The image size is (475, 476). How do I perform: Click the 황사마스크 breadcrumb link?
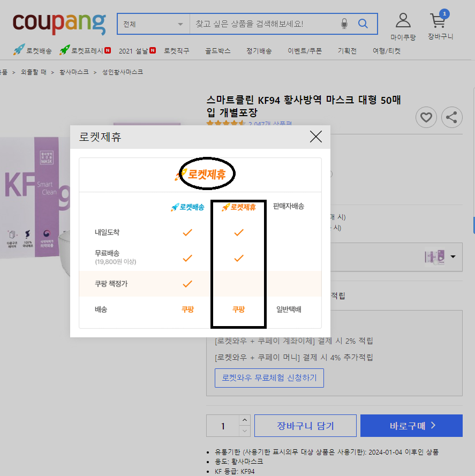[x=74, y=72]
